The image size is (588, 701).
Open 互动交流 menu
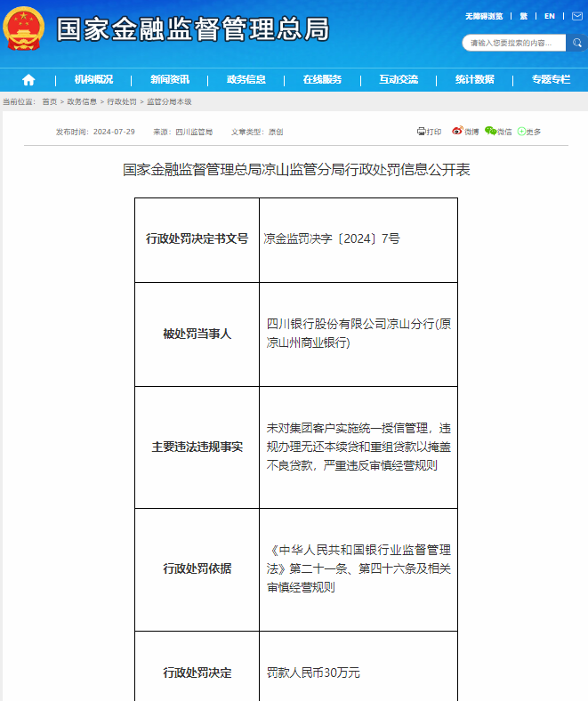[399, 79]
